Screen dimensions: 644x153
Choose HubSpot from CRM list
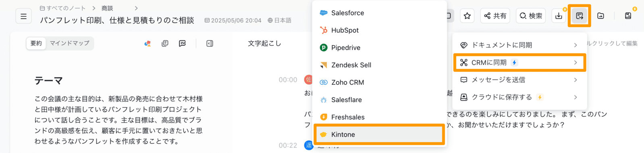pos(380,30)
